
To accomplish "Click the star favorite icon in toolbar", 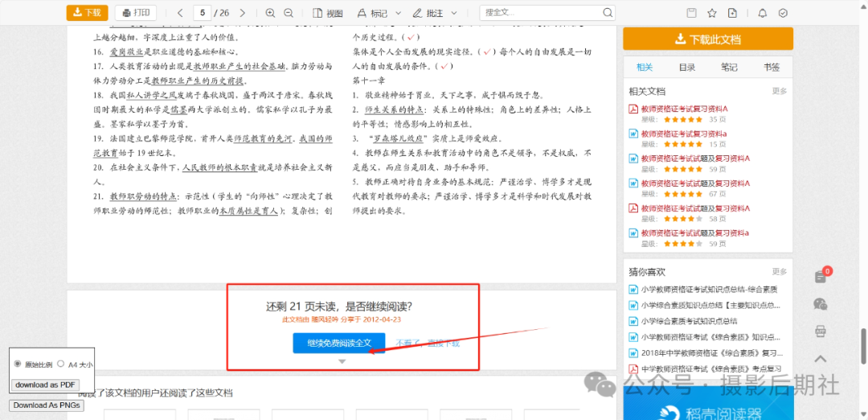I will click(x=711, y=13).
